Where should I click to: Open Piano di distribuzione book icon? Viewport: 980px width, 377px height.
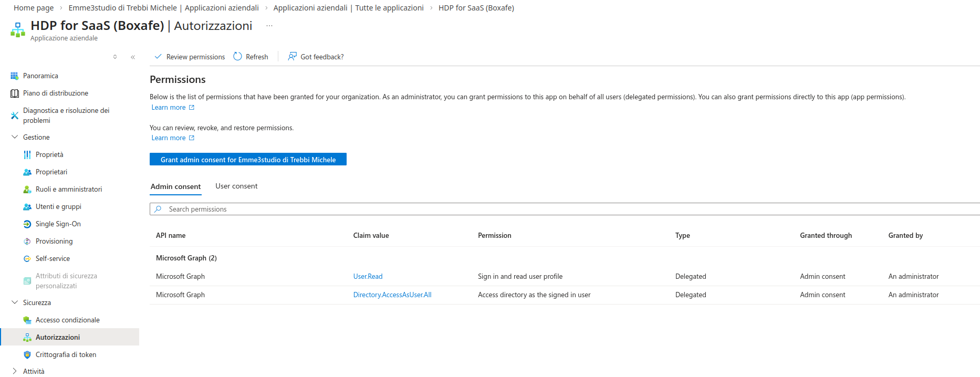[x=15, y=93]
